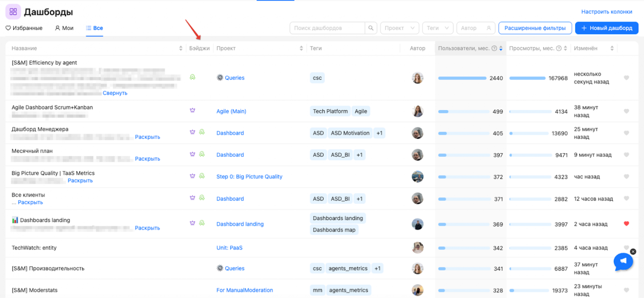This screenshot has height=298, width=644.
Task: Click the Новый дашборд button
Action: (606, 28)
